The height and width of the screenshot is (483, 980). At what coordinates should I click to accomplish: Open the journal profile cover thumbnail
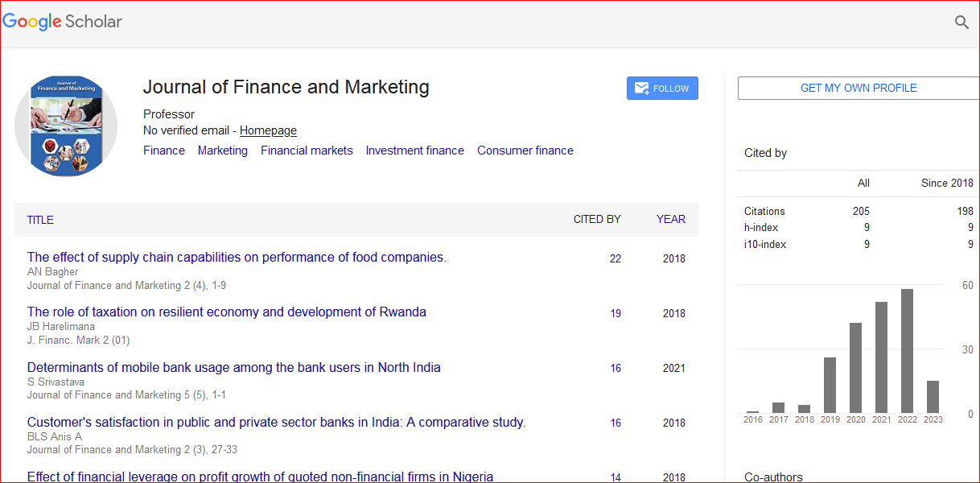click(x=66, y=126)
